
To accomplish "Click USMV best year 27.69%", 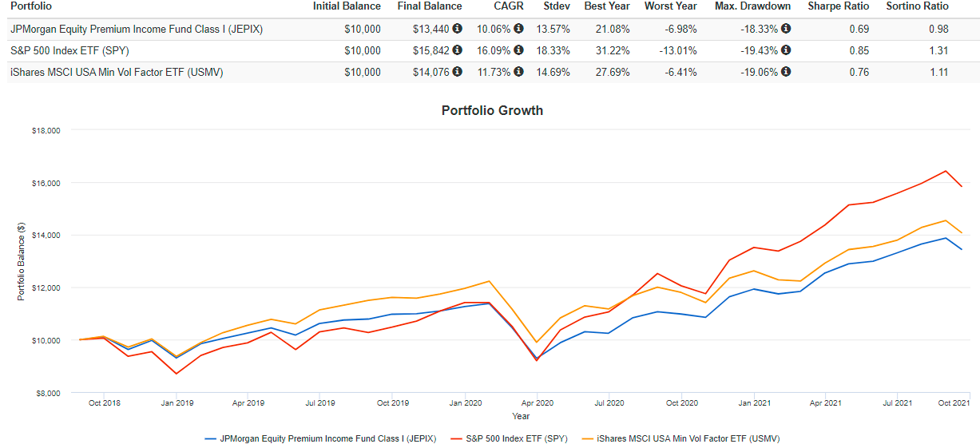I will [612, 73].
